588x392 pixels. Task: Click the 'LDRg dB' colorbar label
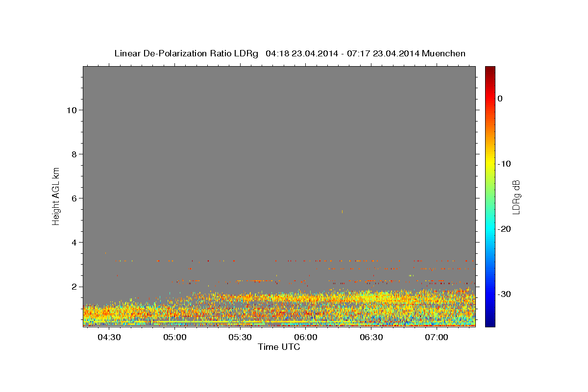tap(516, 196)
